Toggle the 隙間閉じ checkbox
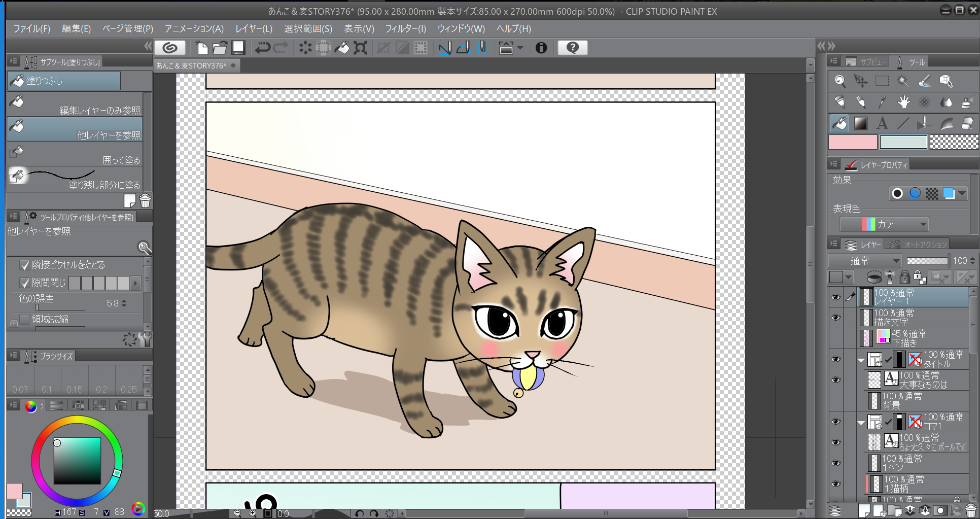 tap(24, 283)
